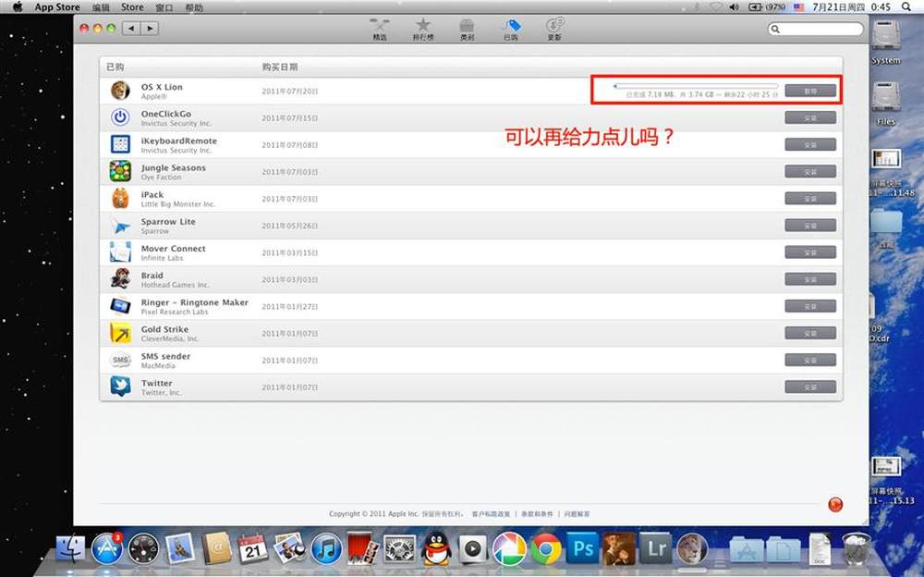Click the volume icon in menu bar
Screen dimensions: 924x577
(734, 7)
